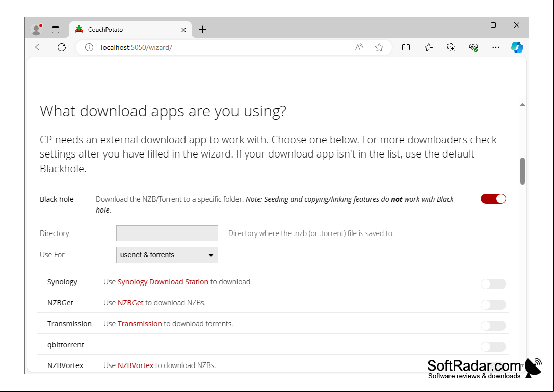
Task: Open Collections panel
Action: 451,47
